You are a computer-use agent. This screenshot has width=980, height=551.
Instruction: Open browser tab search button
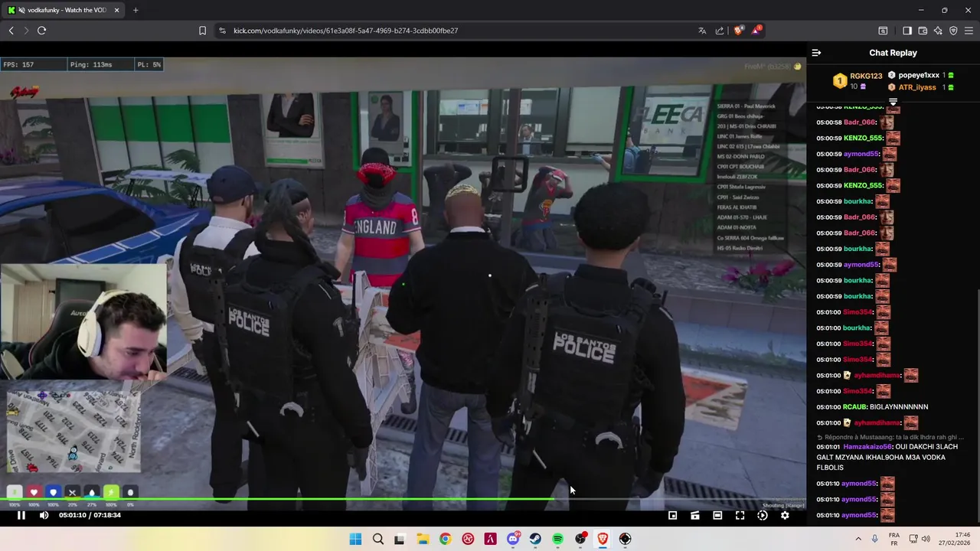tap(883, 31)
